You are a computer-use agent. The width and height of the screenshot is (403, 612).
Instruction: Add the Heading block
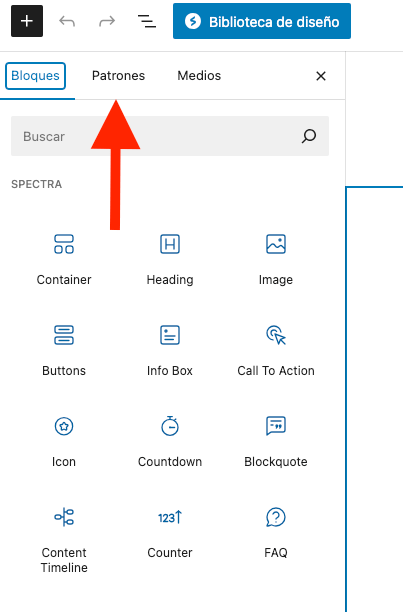[x=170, y=259]
